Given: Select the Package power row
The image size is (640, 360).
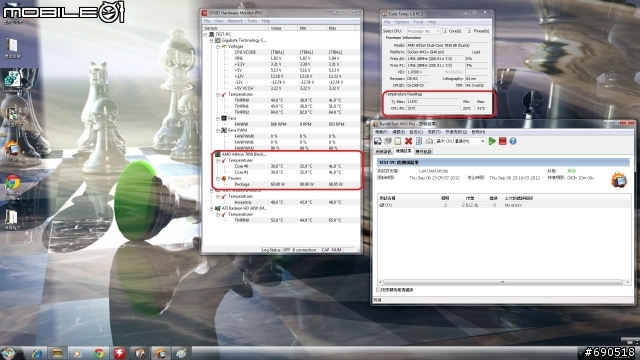Looking at the screenshot, I should [282, 184].
